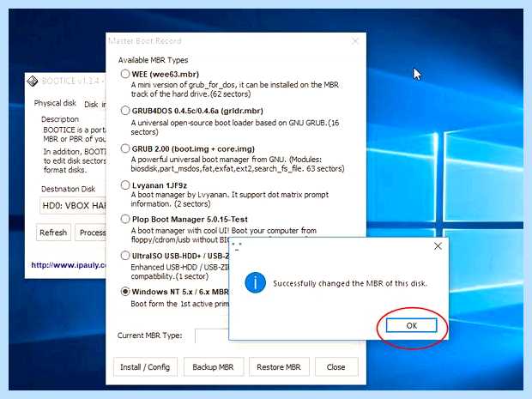This screenshot has height=399, width=532.
Task: Pick the Plop Boot Manager 5.0.15-Test option
Action: point(125,219)
